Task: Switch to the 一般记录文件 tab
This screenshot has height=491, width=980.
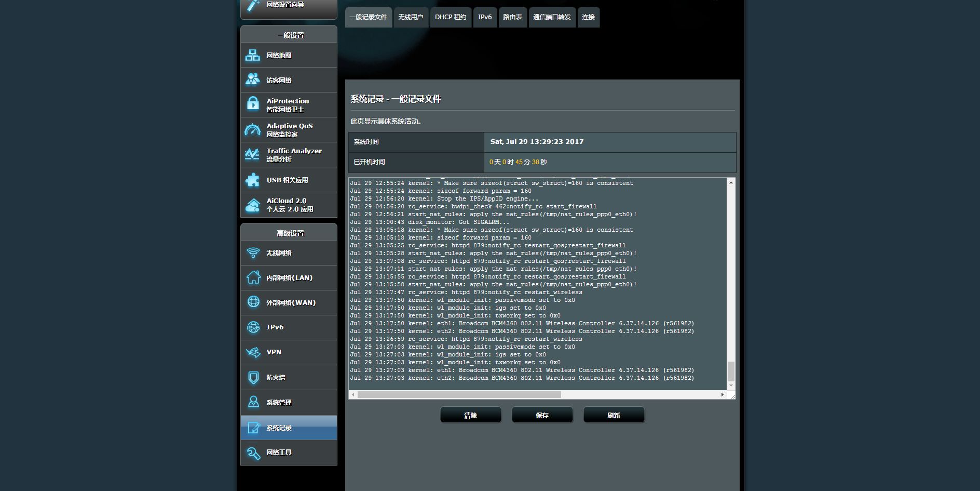Action: click(368, 17)
